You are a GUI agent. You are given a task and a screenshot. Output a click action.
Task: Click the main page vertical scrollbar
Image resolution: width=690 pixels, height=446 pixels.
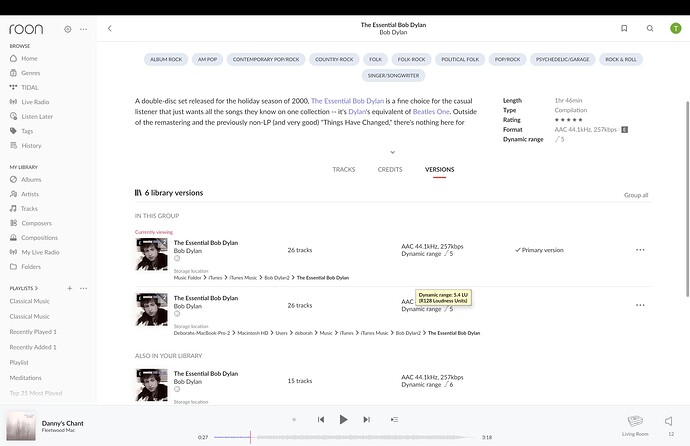[x=687, y=199]
